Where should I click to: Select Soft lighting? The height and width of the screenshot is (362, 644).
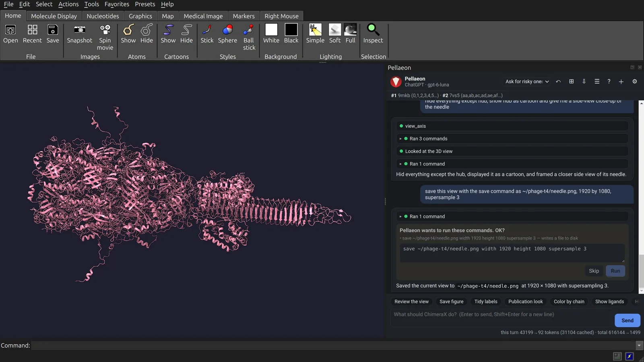[335, 34]
